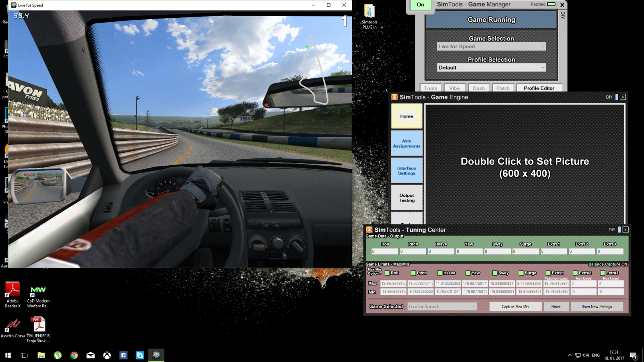The width and height of the screenshot is (644, 362).
Task: Open Task View on the taskbar
Action: (x=24, y=355)
